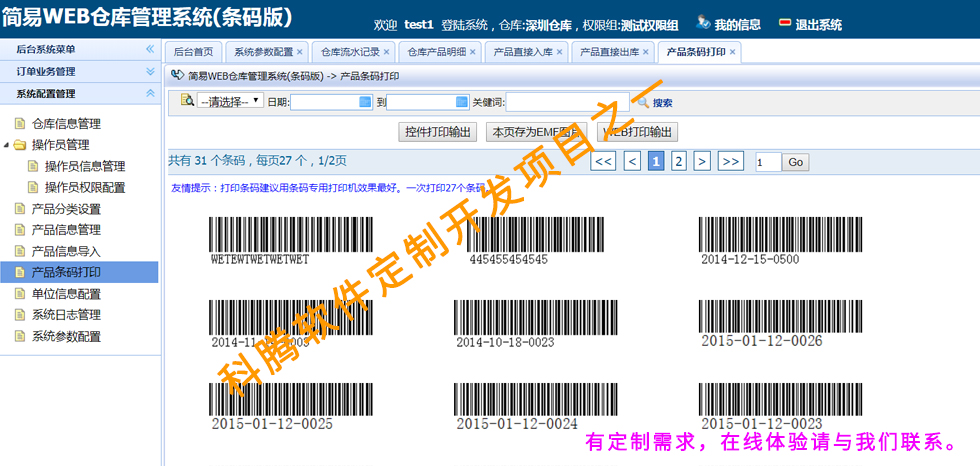Click the search magnifier icon
This screenshot has width=980, height=466.
point(643,102)
